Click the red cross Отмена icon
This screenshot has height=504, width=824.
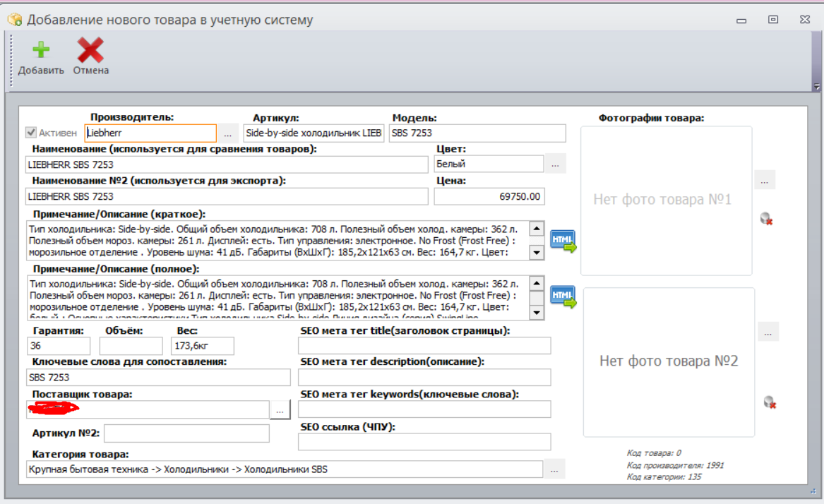90,50
